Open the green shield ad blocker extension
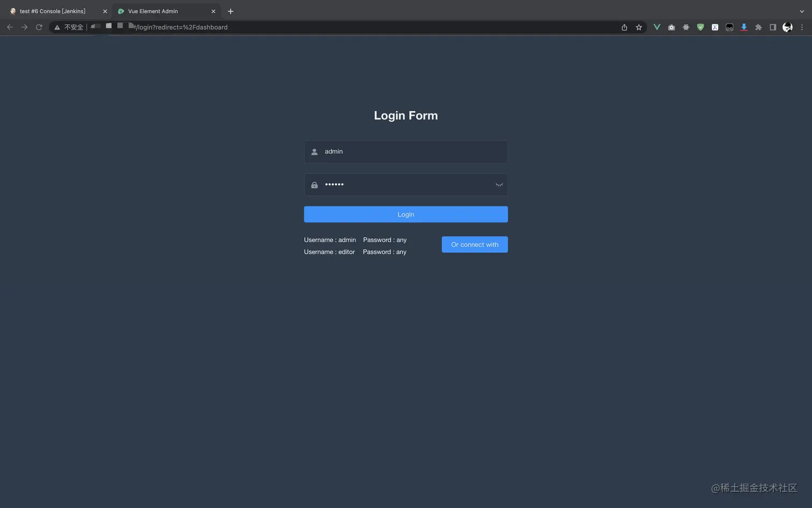Viewport: 812px width, 508px height. [x=700, y=27]
